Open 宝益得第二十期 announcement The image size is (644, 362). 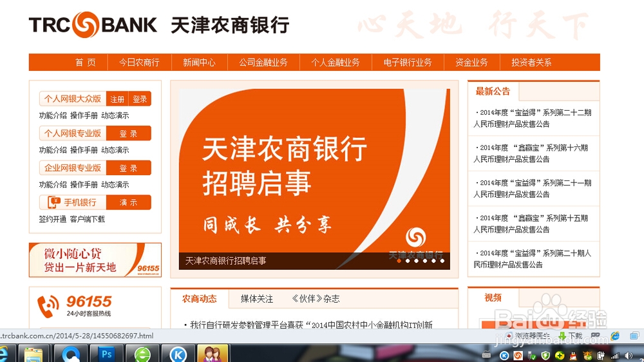[x=533, y=259]
